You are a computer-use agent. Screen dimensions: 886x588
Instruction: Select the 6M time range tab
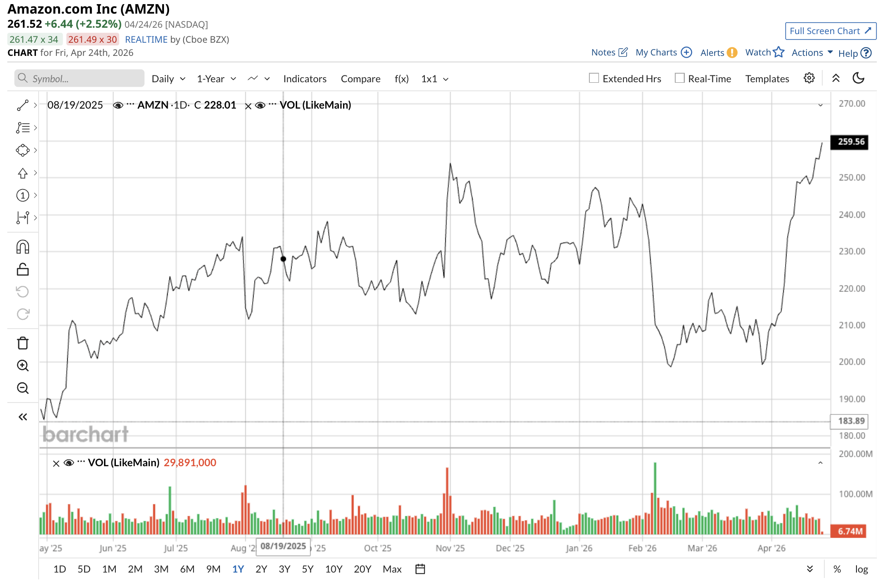point(187,569)
